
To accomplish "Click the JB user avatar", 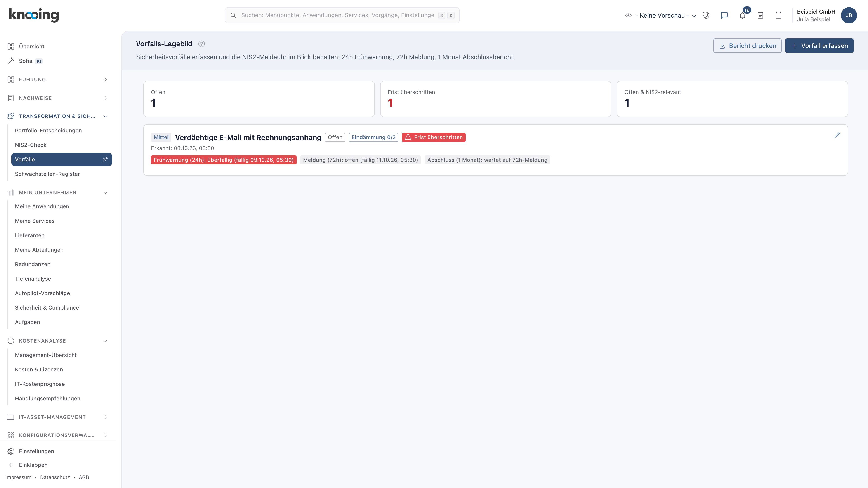I will 849,15.
